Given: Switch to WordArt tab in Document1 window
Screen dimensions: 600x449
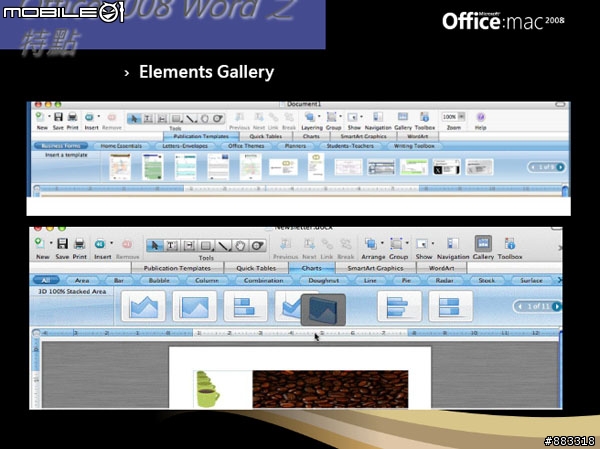Looking at the screenshot, I should 417,136.
